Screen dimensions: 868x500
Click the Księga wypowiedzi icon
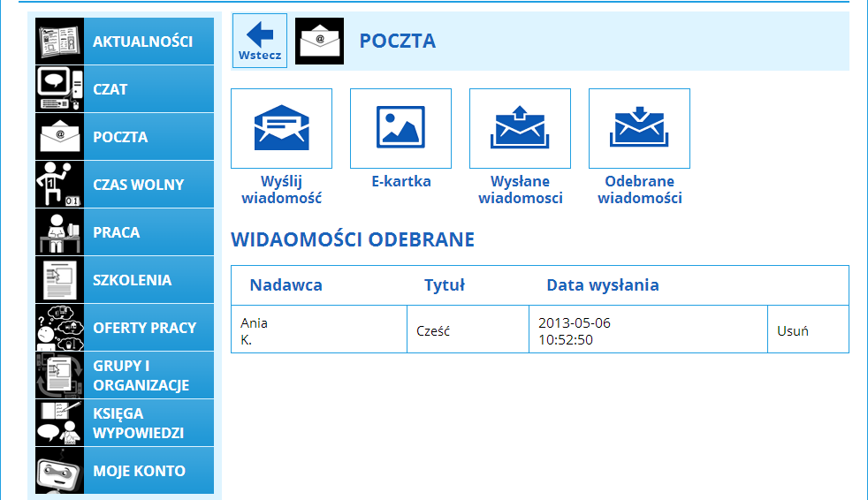(60, 422)
